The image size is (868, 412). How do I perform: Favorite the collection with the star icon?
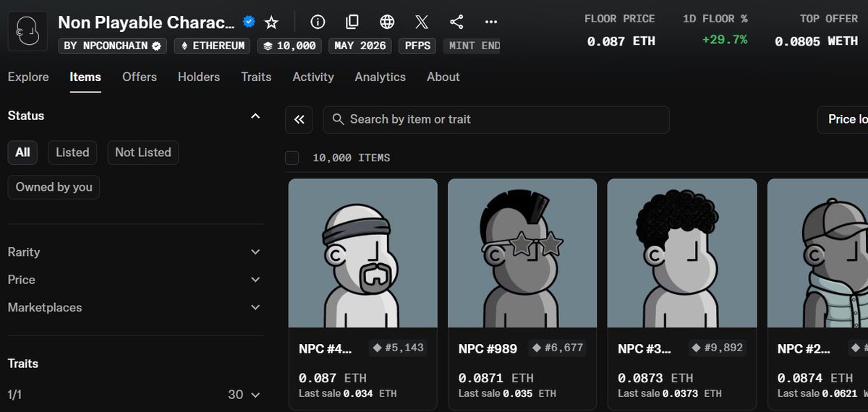pyautogui.click(x=271, y=22)
